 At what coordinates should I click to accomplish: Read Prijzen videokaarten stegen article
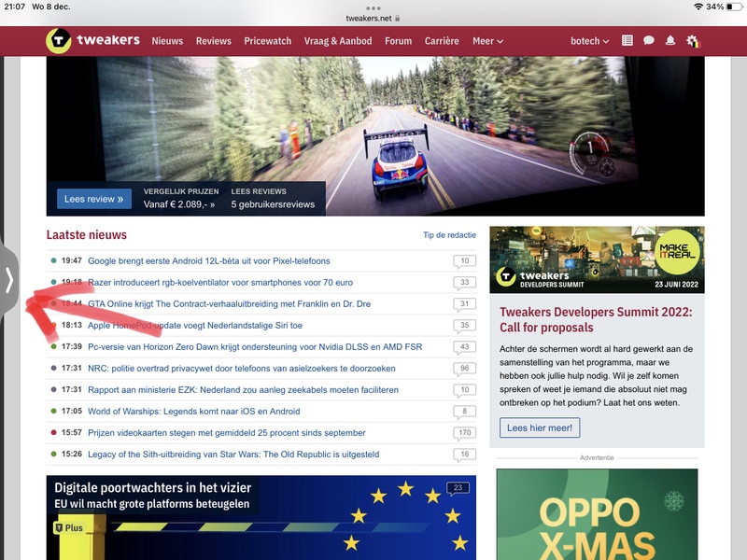point(227,432)
